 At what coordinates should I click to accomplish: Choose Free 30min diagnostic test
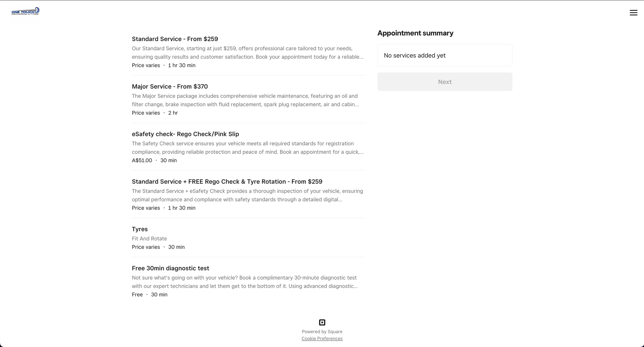[170, 268]
